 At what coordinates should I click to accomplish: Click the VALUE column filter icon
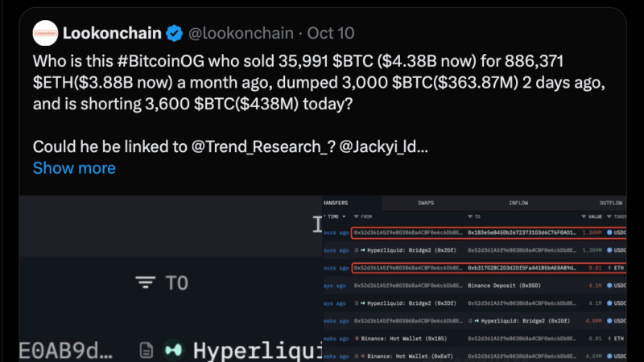click(583, 217)
